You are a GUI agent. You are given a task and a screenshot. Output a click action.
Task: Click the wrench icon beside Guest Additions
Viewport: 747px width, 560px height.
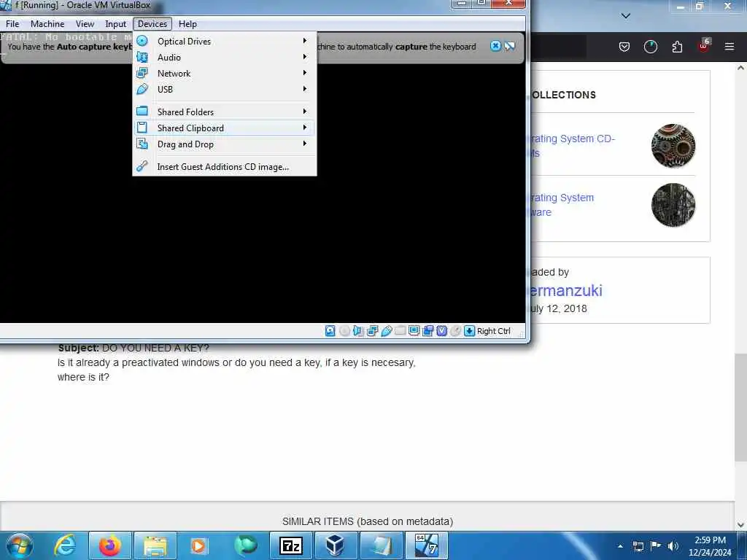point(142,166)
